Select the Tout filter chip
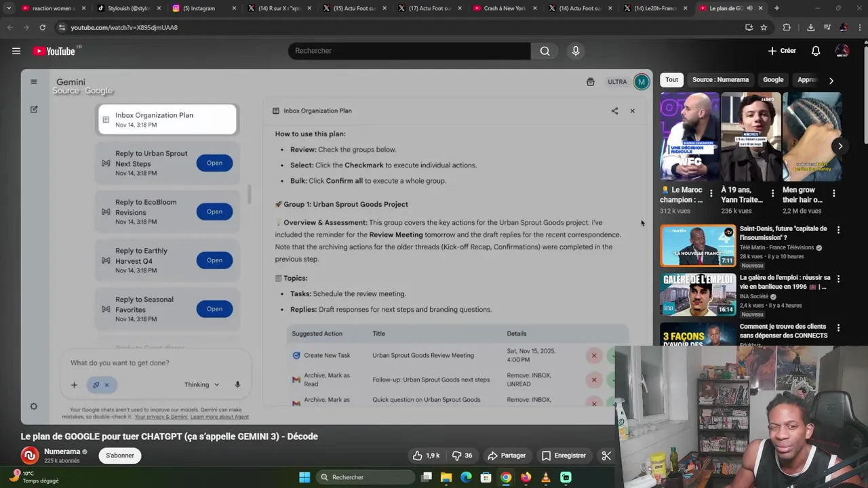Viewport: 868px width, 488px height. click(x=671, y=79)
